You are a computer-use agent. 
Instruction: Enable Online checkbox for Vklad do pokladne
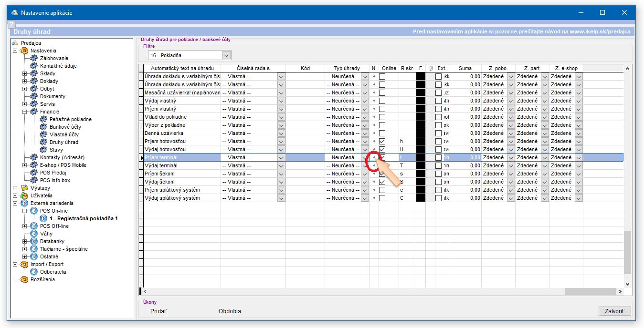click(x=382, y=117)
